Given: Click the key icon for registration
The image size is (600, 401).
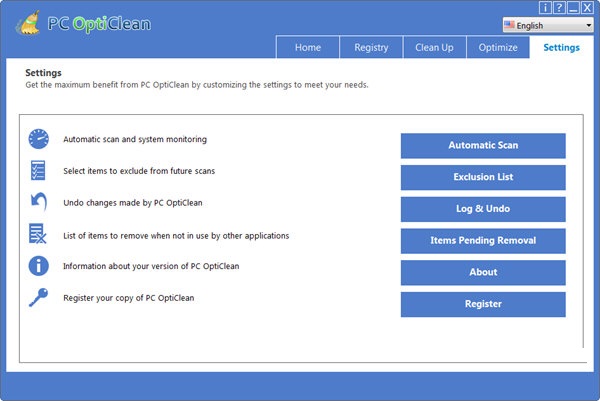Looking at the screenshot, I should click(x=38, y=297).
